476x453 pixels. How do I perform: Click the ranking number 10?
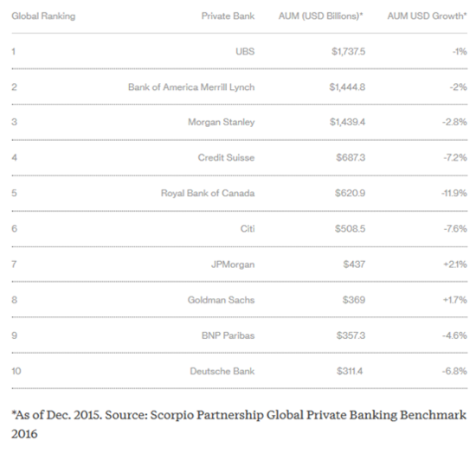[16, 371]
